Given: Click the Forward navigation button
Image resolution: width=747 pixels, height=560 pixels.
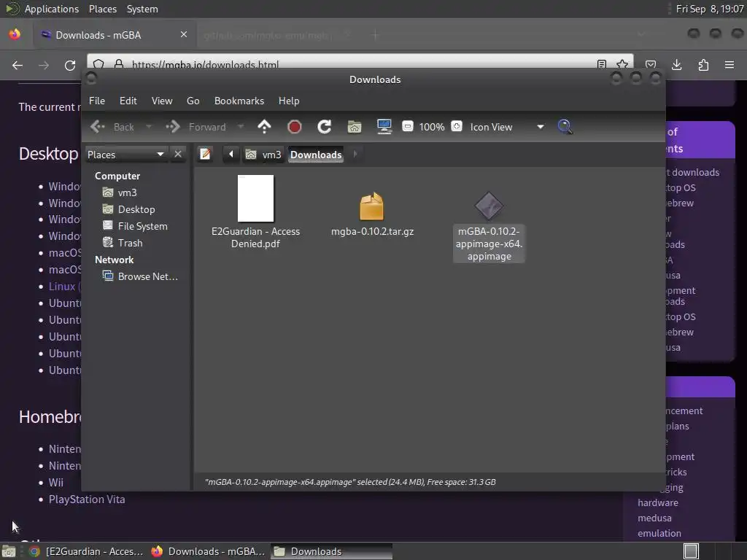Looking at the screenshot, I should click(197, 127).
